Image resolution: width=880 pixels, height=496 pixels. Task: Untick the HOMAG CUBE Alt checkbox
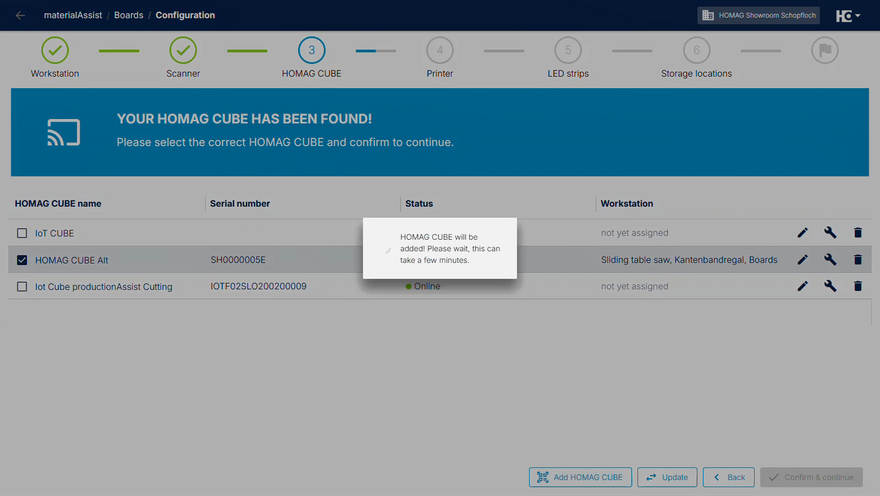(x=22, y=260)
